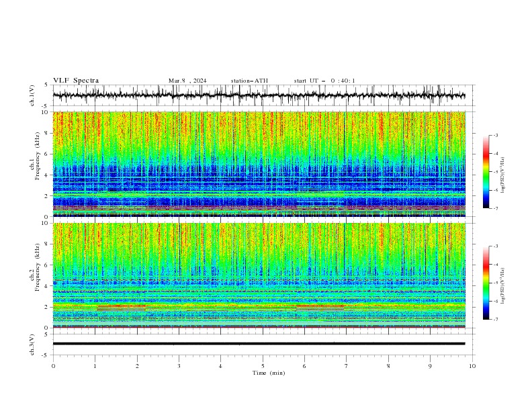Click the "-7" tick on the ch.1 color bar
This screenshot has width=532, height=411.
tap(496, 209)
